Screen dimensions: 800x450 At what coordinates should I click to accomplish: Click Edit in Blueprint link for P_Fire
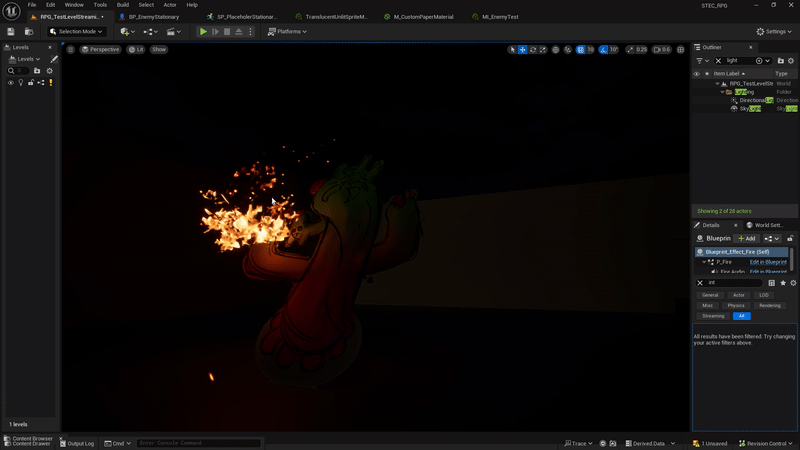pyautogui.click(x=768, y=262)
